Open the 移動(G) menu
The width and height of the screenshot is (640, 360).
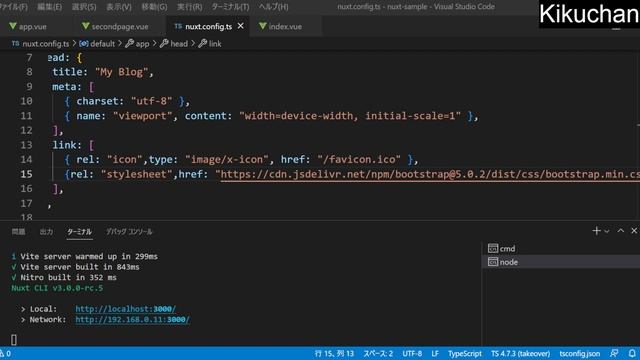(154, 7)
